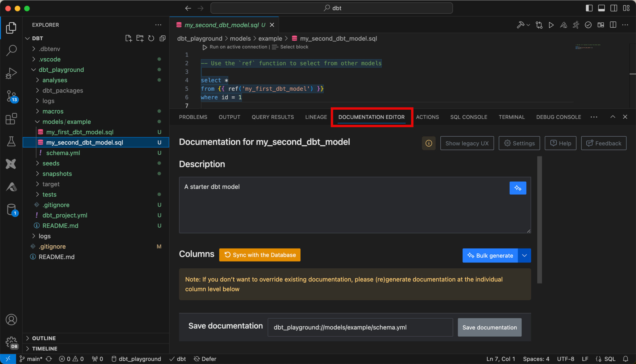
Task: Click the schema.yml path input field
Action: pos(360,327)
